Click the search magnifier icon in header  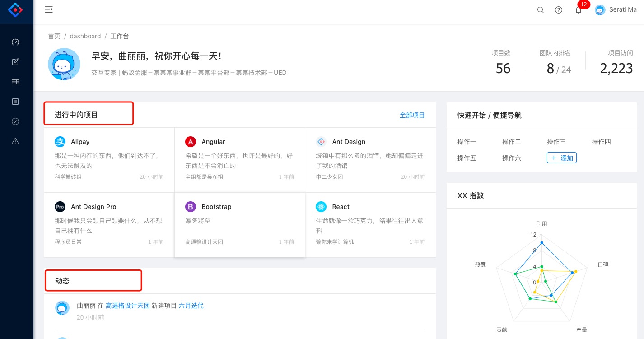pyautogui.click(x=540, y=10)
